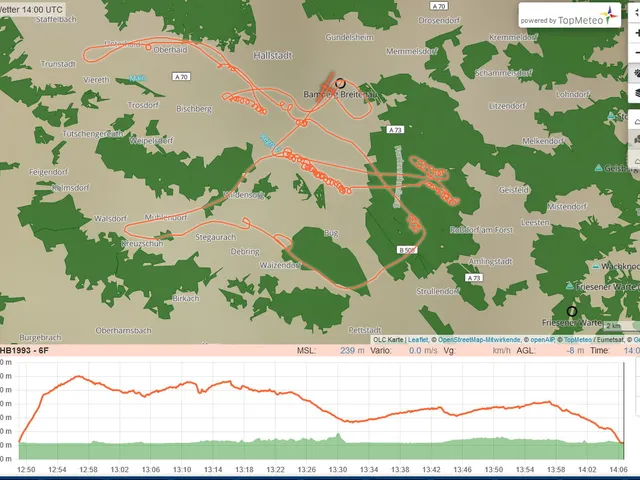Open the openAIP attribution link

coord(542,340)
